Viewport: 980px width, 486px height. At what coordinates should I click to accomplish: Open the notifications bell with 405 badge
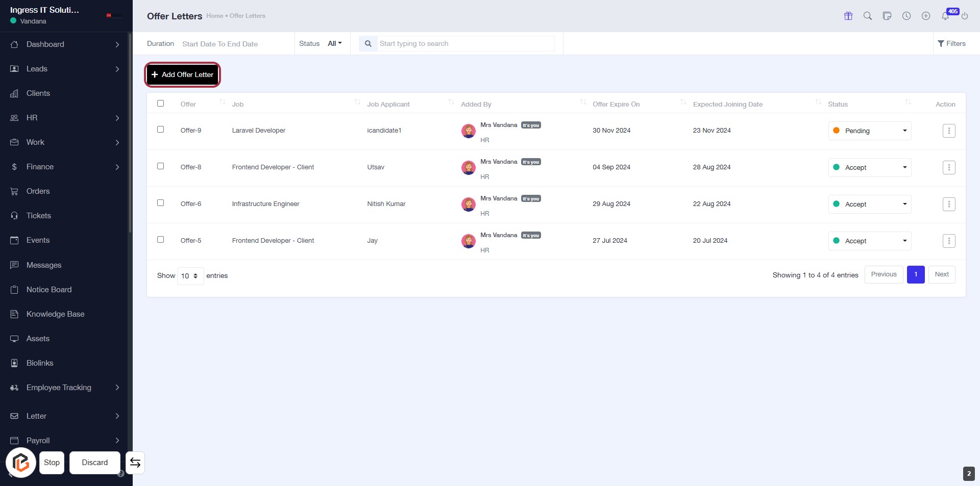(x=945, y=16)
